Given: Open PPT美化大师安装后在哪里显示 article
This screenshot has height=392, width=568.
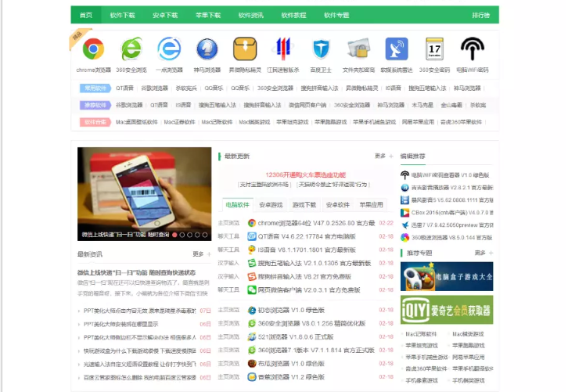Looking at the screenshot, I should pos(121,324).
